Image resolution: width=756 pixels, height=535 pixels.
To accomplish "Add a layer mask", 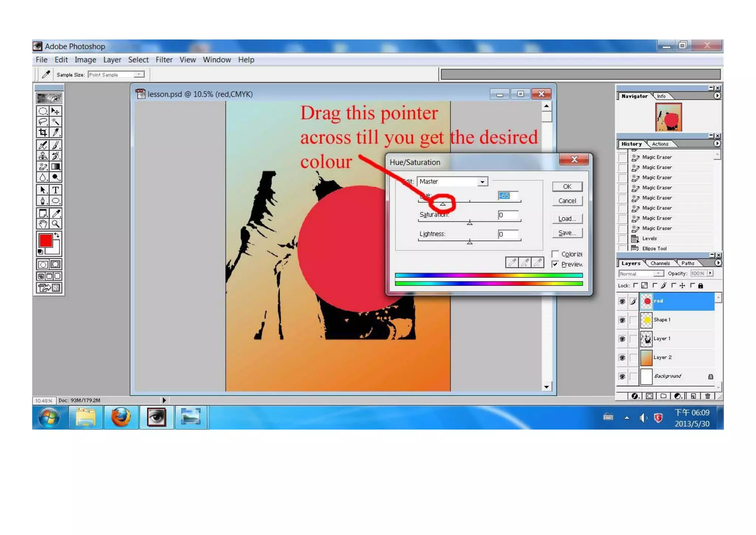I will 649,396.
